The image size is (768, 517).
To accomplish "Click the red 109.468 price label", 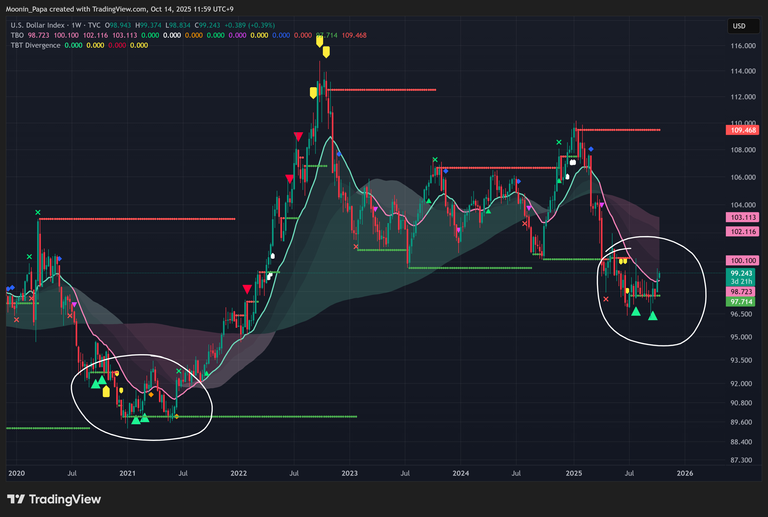I will tap(742, 130).
